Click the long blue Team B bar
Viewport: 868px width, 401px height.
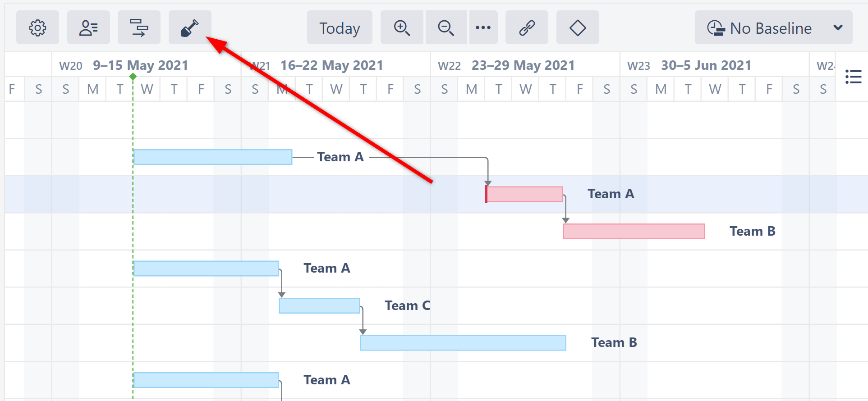point(463,343)
